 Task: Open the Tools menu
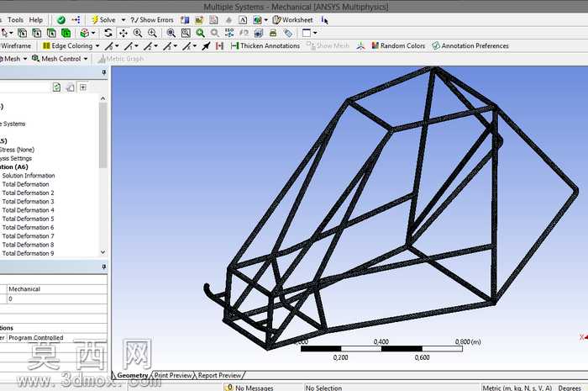(15, 20)
